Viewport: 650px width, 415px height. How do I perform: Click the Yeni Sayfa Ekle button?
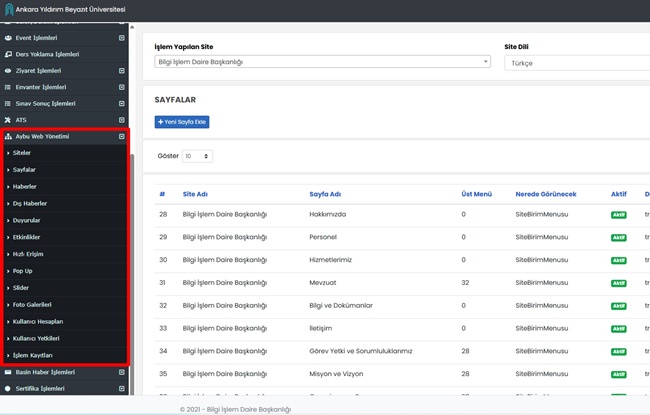tap(182, 122)
